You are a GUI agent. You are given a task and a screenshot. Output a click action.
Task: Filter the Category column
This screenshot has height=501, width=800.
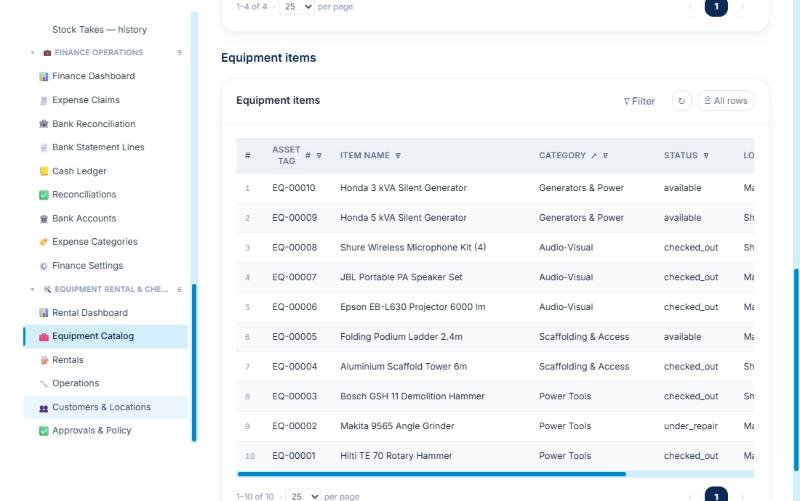[605, 156]
